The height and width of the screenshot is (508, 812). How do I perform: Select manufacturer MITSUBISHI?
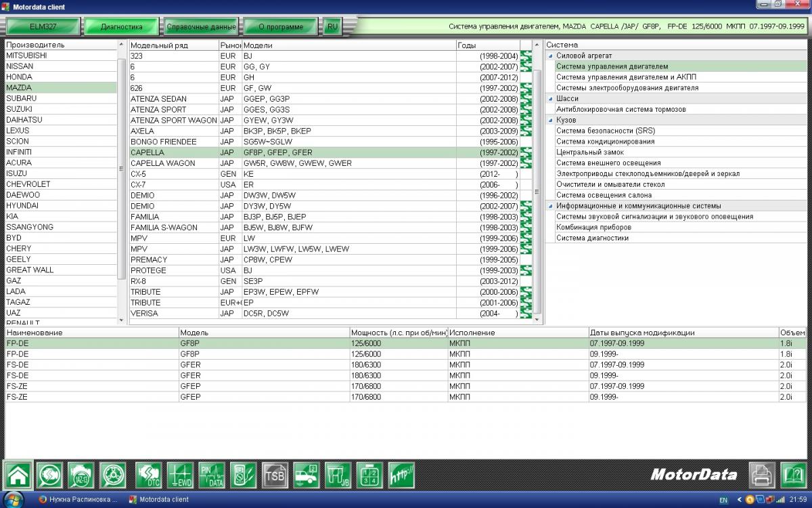[x=61, y=56]
